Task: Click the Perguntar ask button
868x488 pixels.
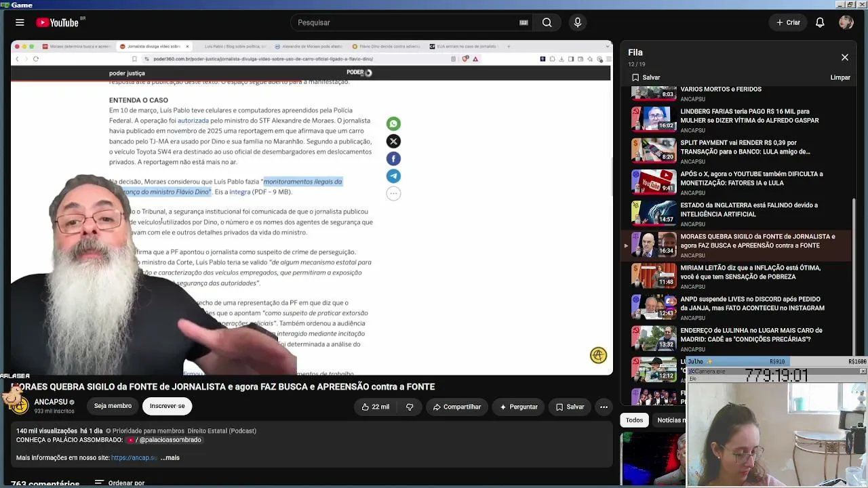Action: (x=519, y=407)
